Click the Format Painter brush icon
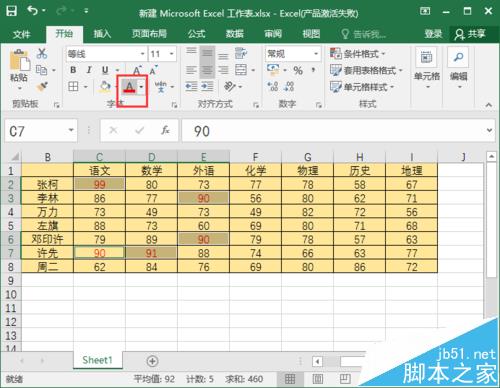 42,87
